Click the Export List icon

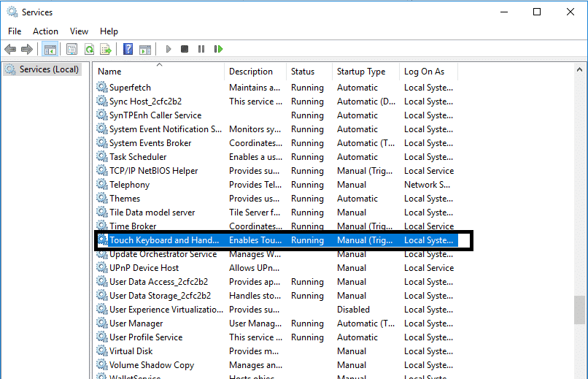pos(106,49)
